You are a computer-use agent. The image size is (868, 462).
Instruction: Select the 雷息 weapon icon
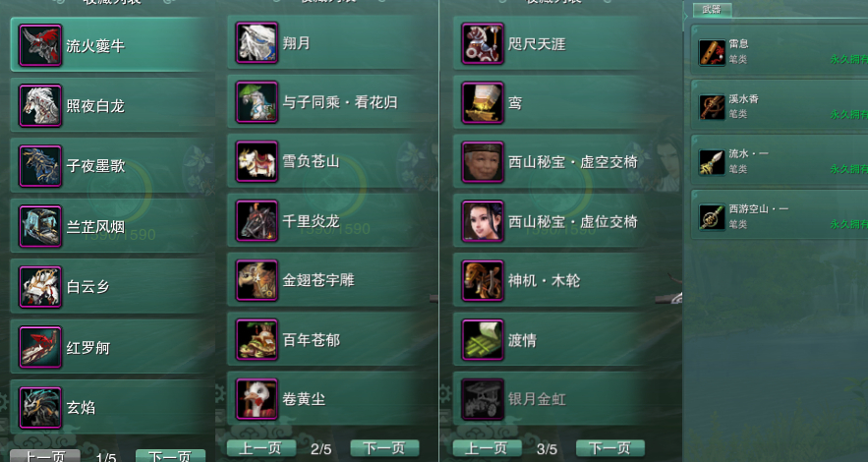(x=712, y=52)
